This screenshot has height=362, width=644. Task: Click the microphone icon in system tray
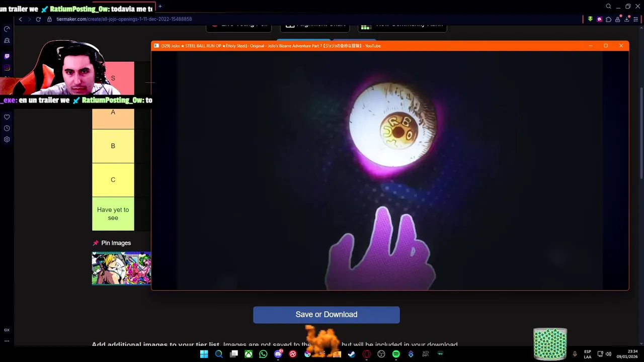tap(575, 354)
